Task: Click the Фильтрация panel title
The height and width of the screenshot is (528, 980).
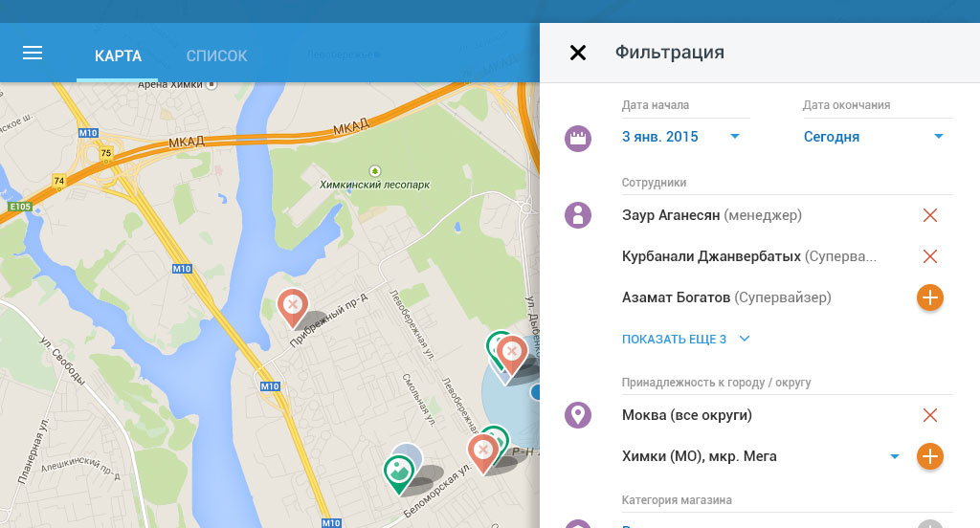Action: click(669, 52)
